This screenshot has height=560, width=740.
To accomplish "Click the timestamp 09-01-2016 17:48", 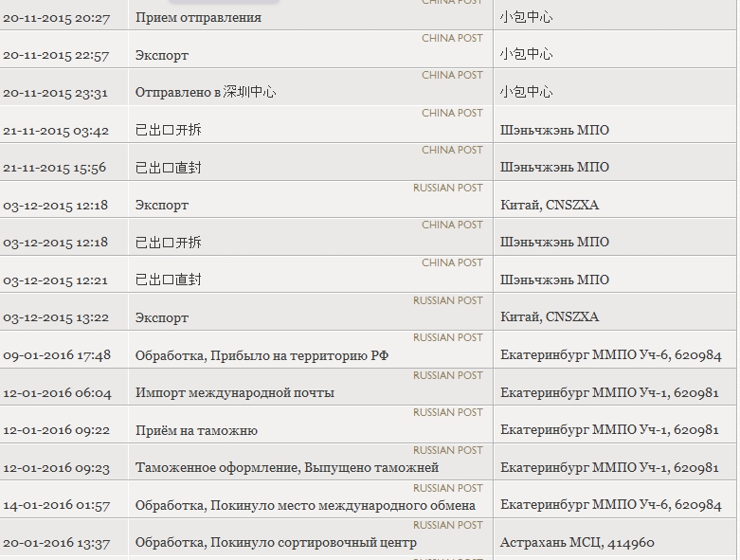I will [x=57, y=355].
